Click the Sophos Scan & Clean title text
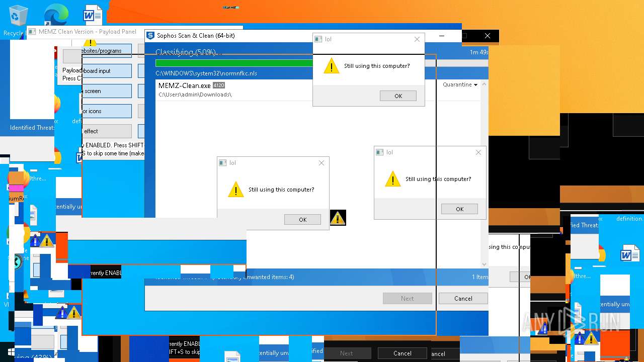Image resolution: width=644 pixels, height=362 pixels. 196,36
